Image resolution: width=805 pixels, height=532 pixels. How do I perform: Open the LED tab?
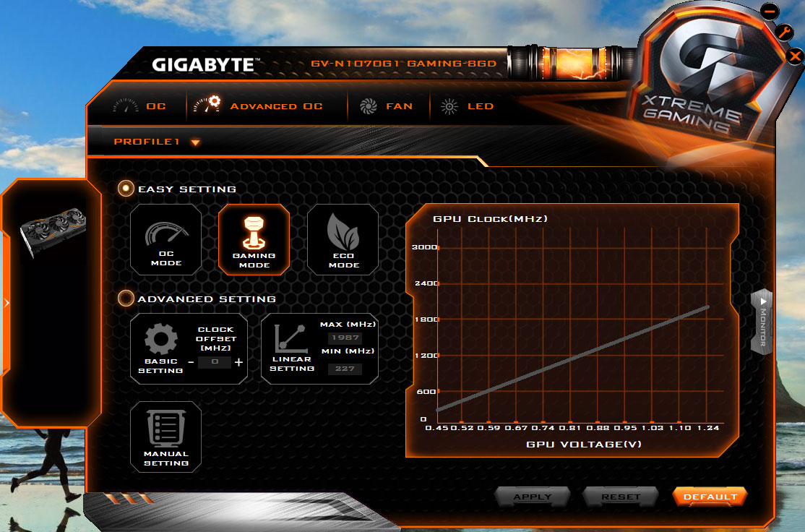coord(467,106)
